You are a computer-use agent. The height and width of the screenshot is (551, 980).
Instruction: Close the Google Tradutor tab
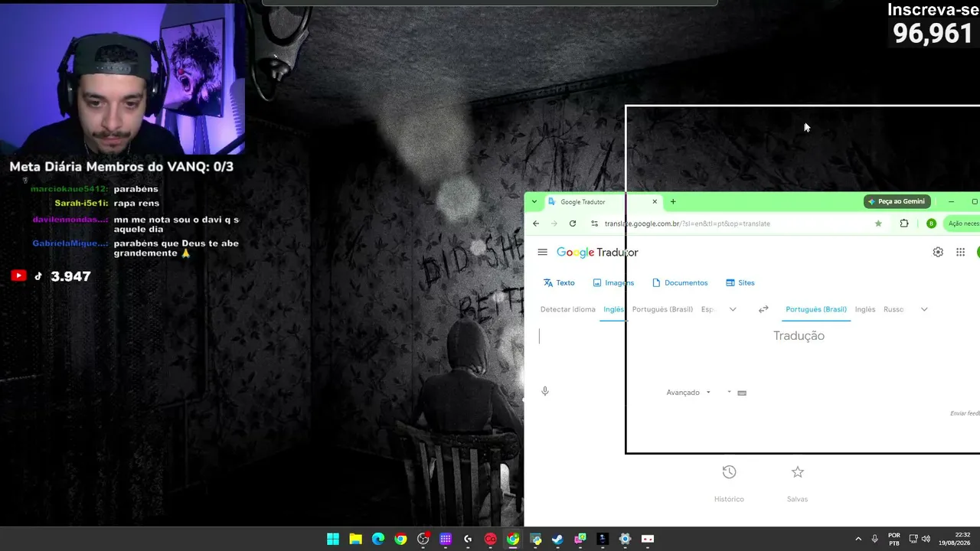655,202
